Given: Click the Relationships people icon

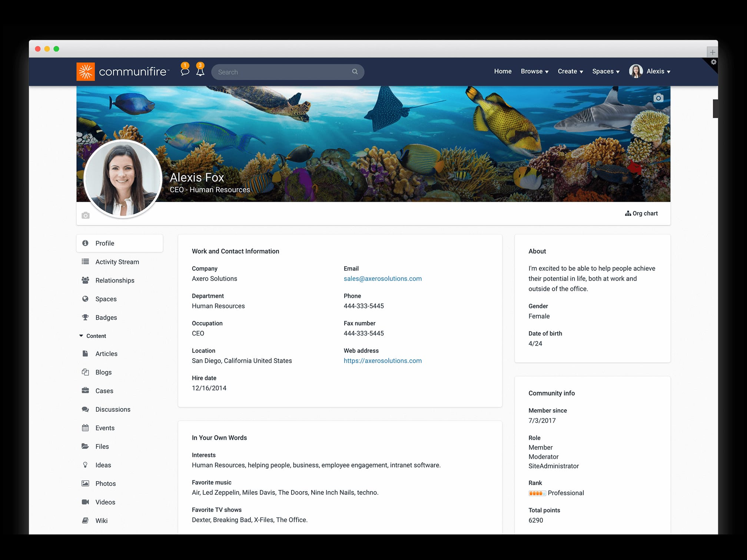Looking at the screenshot, I should (x=85, y=280).
